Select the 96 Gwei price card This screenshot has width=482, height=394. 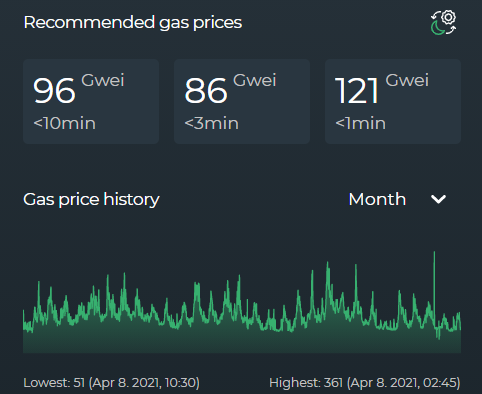[x=91, y=101]
